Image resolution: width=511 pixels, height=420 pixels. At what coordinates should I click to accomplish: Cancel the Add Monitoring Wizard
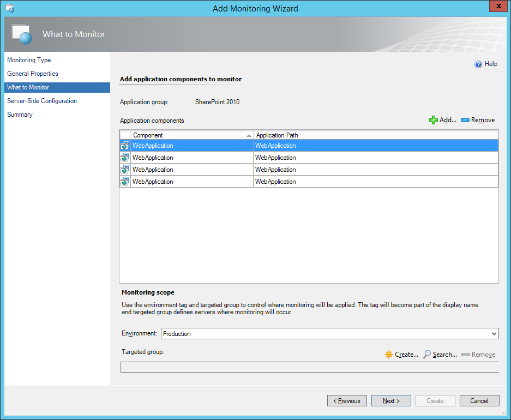coord(479,401)
